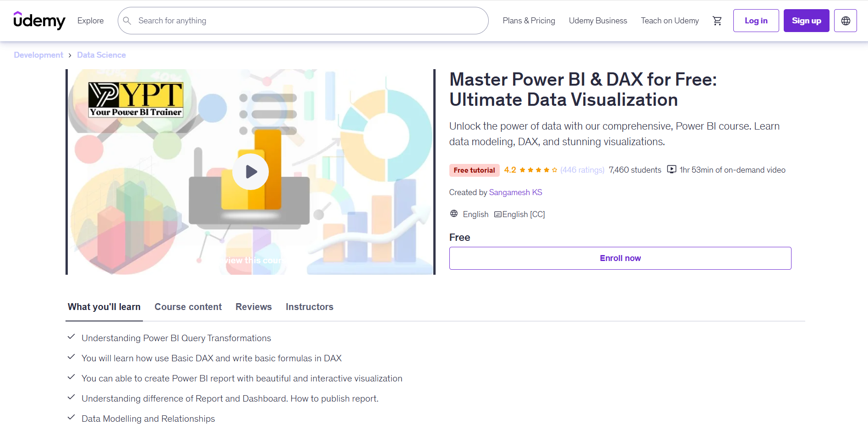Viewport: 868px width, 446px height.
Task: Open the shopping cart
Action: pos(717,21)
